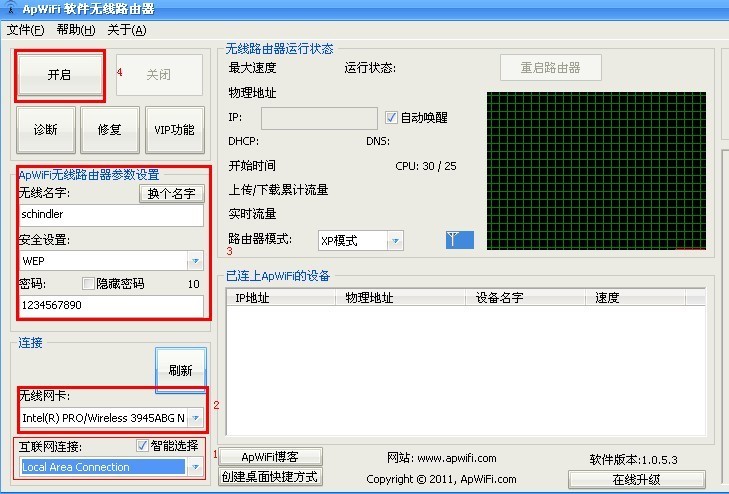Open the 无线网卡 Intel adapter dropdown

tap(196, 418)
